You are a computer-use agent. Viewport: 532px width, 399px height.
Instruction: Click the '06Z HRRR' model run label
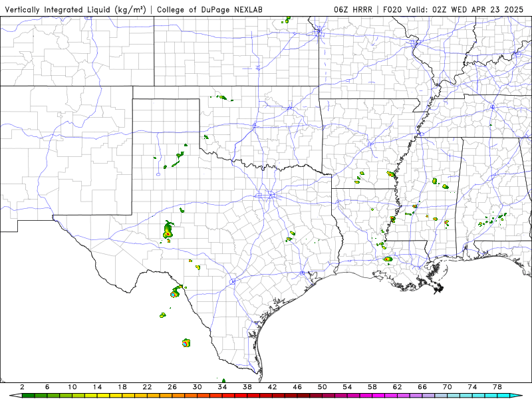353,9
